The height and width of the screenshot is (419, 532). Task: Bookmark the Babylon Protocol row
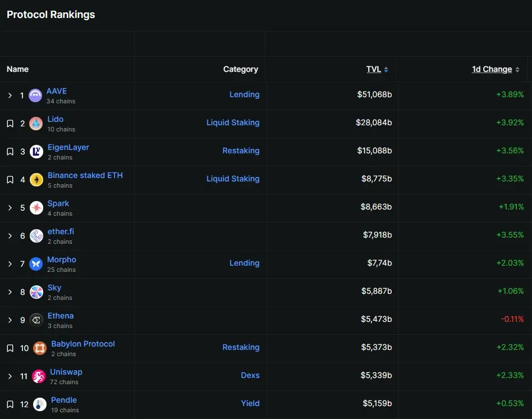[10, 348]
